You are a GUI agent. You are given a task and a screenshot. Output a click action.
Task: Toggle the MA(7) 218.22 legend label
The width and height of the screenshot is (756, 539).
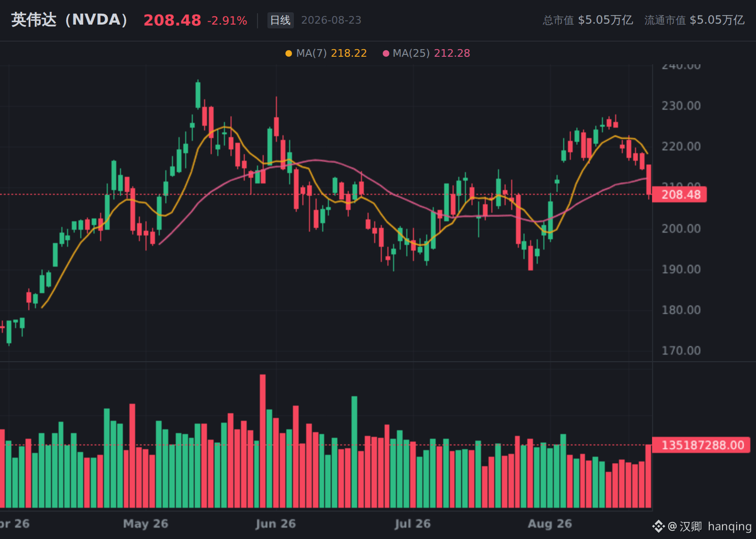[x=331, y=53]
